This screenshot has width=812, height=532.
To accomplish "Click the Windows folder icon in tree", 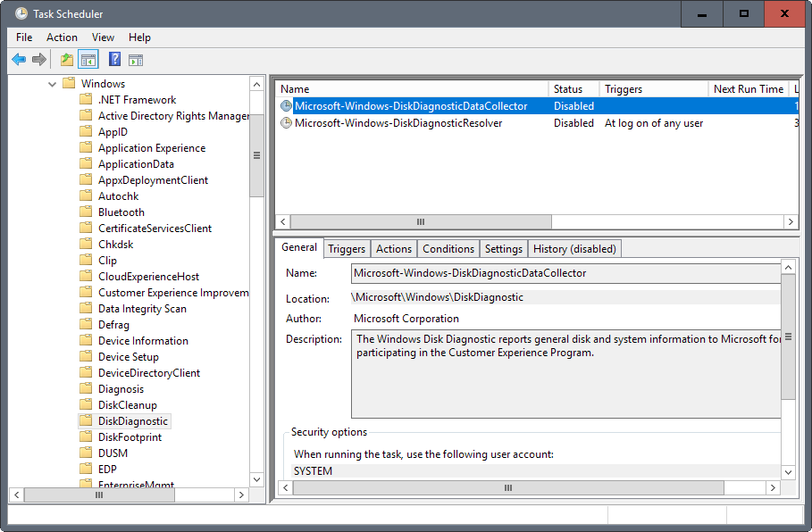I will [x=69, y=83].
